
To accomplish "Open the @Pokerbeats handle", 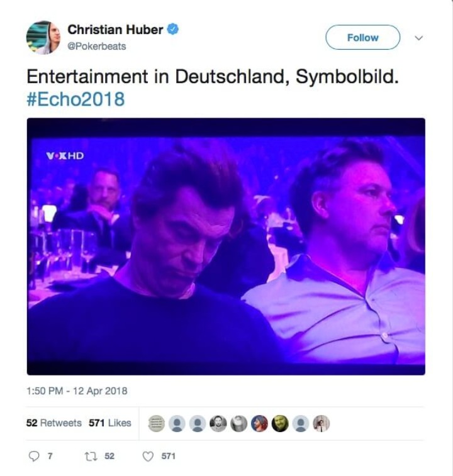I will 97,46.
